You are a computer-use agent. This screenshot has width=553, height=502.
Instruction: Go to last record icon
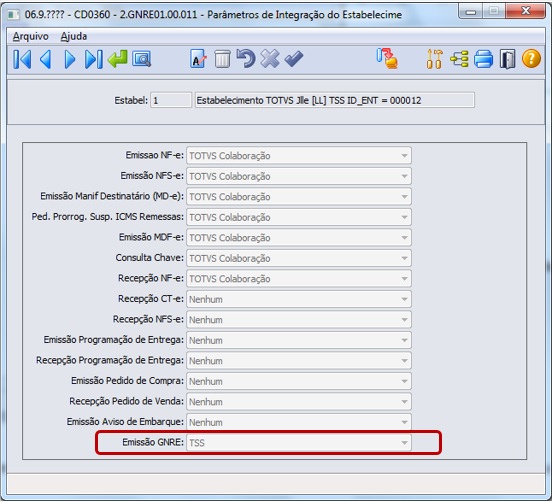tap(93, 59)
